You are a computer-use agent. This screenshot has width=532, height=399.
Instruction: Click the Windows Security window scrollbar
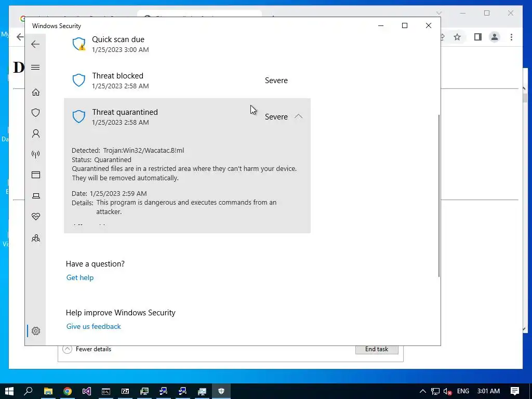click(x=438, y=195)
